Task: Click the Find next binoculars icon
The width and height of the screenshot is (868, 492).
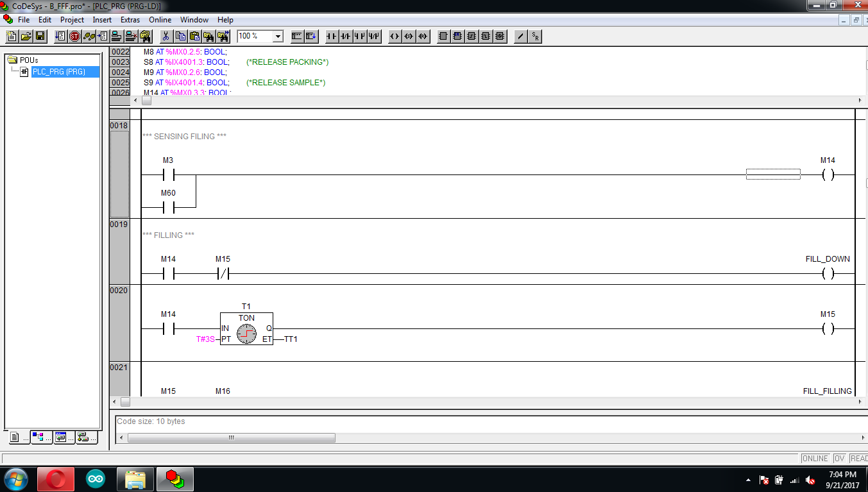Action: (x=223, y=36)
